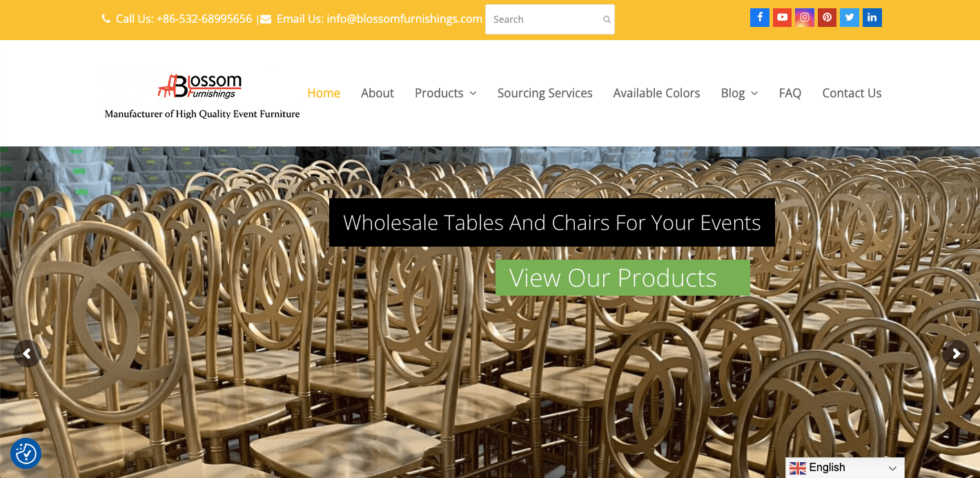Open the English language selector

[x=845, y=468]
